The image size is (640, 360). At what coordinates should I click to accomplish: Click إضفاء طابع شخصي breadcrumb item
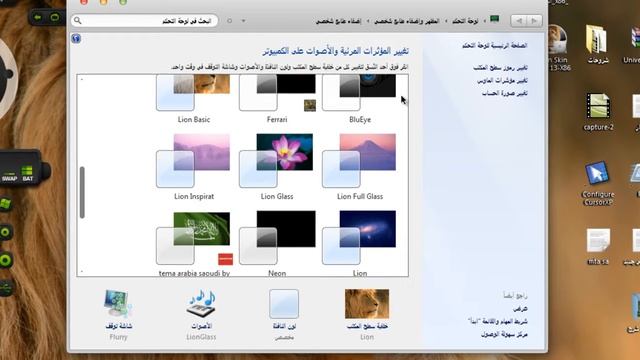pyautogui.click(x=338, y=21)
